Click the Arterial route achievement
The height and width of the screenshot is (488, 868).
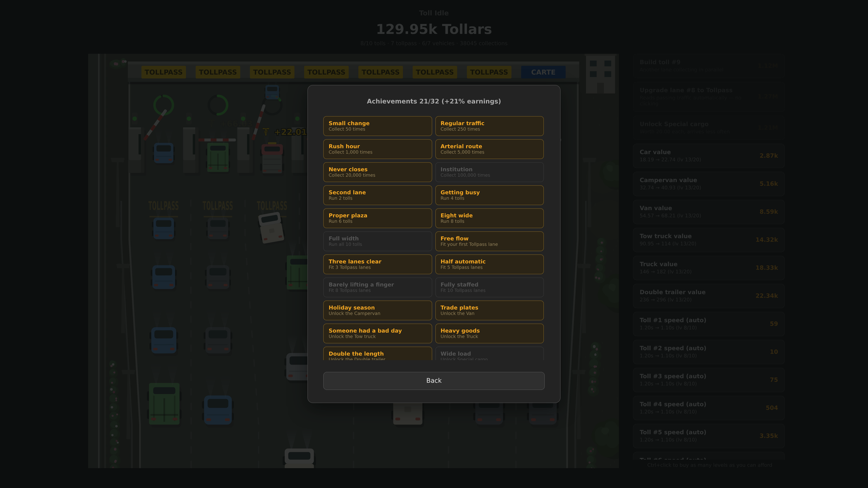coord(489,149)
